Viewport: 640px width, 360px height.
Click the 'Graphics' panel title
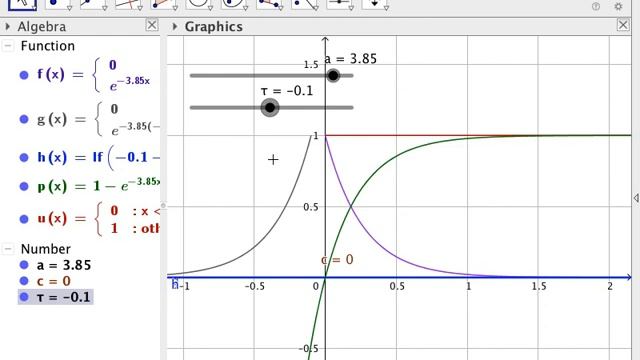click(x=213, y=27)
